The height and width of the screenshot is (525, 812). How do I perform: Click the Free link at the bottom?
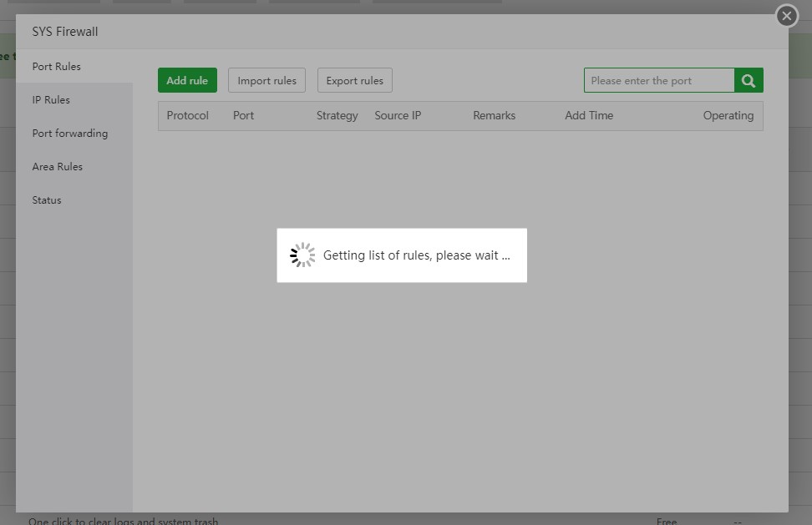(x=666, y=520)
